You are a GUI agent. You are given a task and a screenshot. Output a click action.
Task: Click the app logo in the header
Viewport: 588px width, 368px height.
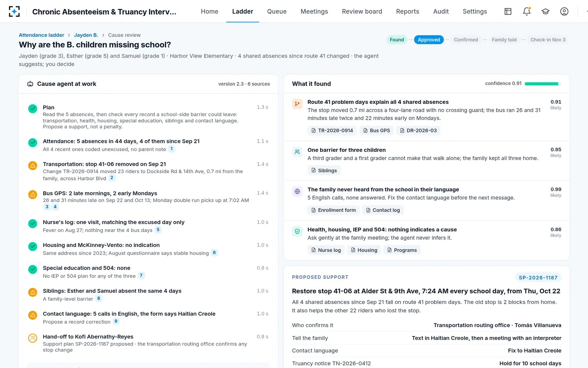pos(14,11)
